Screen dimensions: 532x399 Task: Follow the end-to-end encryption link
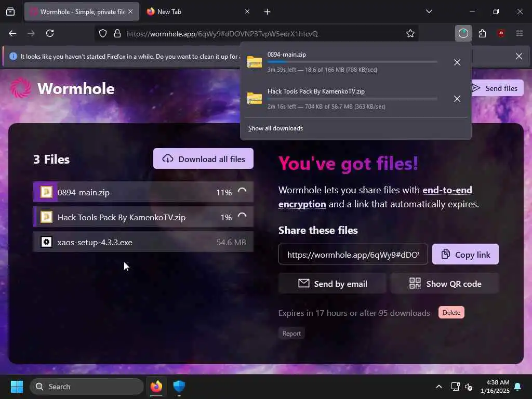(375, 197)
